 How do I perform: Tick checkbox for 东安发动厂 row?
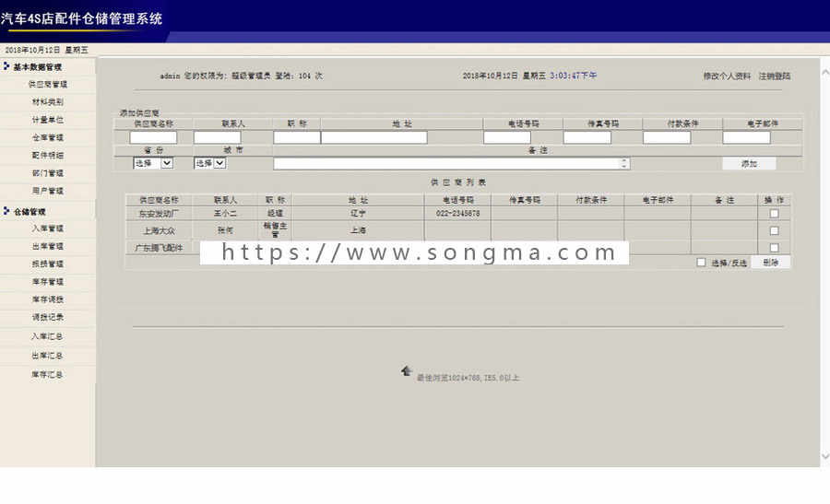(x=774, y=214)
